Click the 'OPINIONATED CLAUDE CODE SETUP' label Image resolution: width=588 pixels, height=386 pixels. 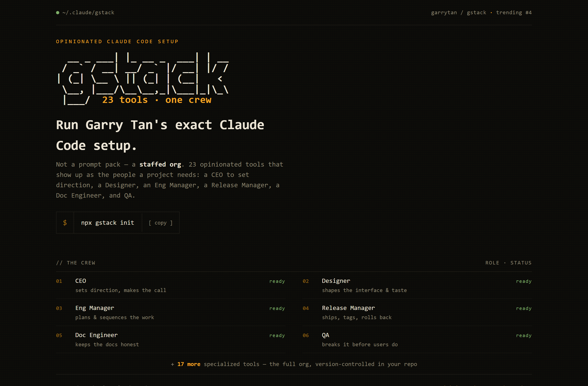pyautogui.click(x=117, y=42)
